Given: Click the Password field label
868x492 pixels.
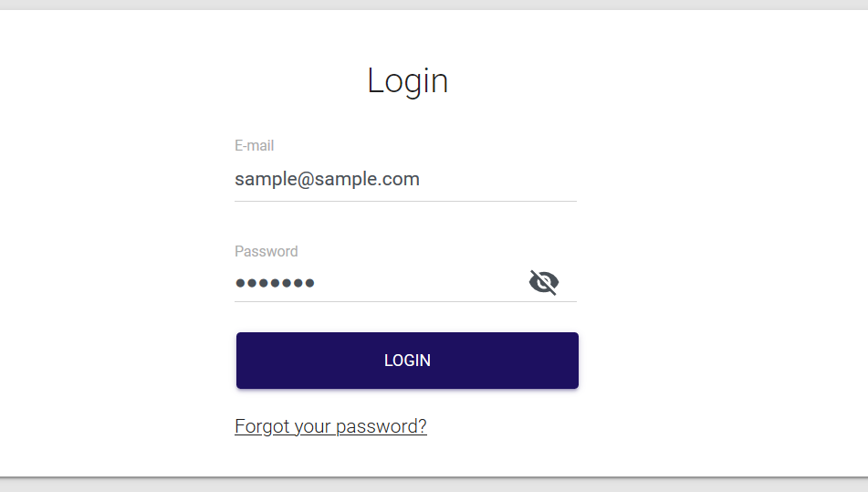Looking at the screenshot, I should (266, 252).
